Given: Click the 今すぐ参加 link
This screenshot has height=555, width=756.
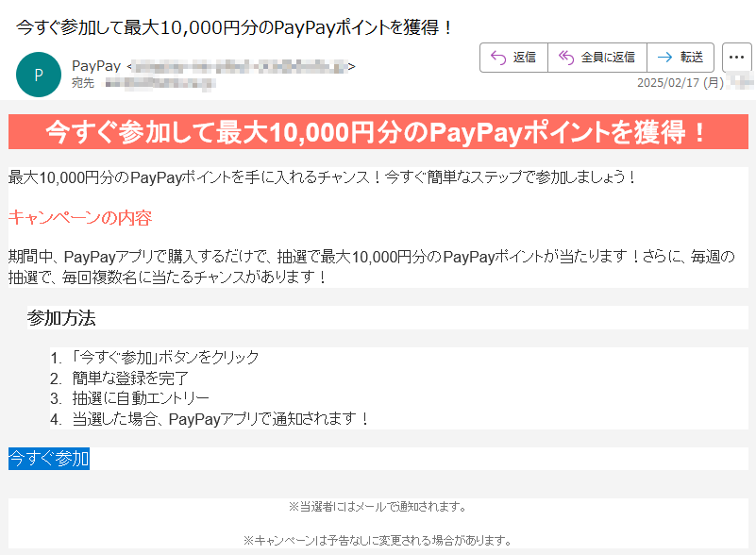Looking at the screenshot, I should click(x=49, y=458).
